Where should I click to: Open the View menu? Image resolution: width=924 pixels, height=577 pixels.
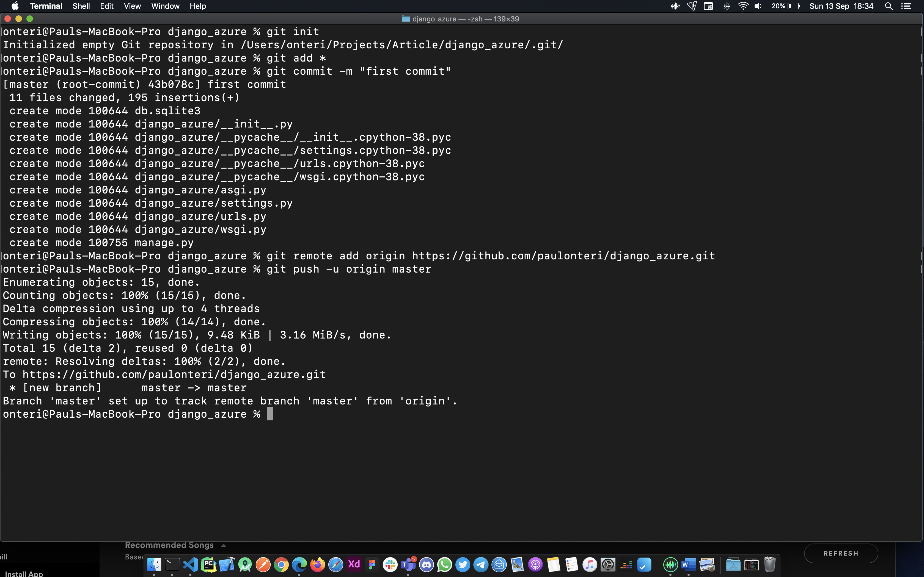coord(132,6)
